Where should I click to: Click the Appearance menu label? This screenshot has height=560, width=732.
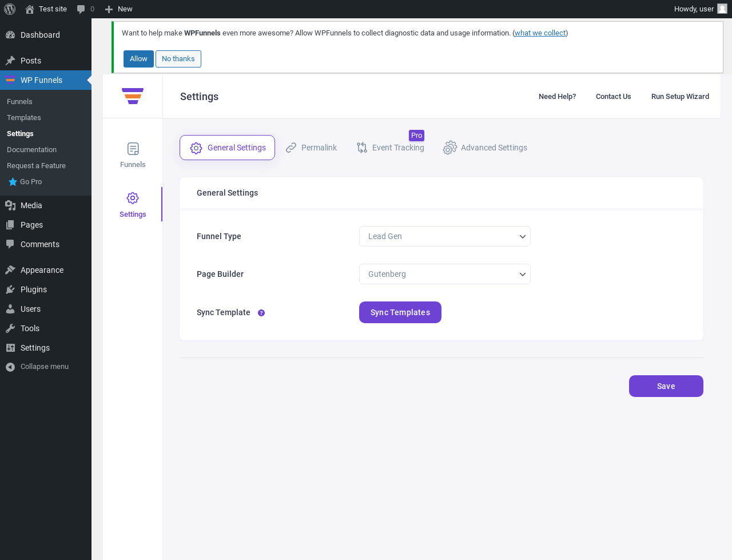click(x=42, y=270)
